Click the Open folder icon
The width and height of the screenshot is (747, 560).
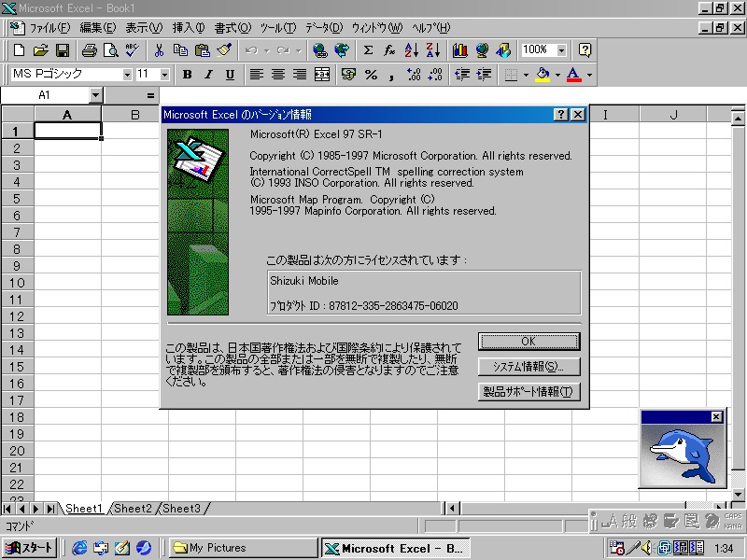point(41,50)
